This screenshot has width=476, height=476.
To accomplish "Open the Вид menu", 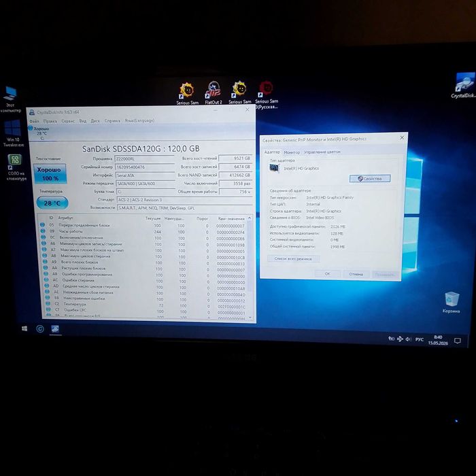I will (x=83, y=121).
